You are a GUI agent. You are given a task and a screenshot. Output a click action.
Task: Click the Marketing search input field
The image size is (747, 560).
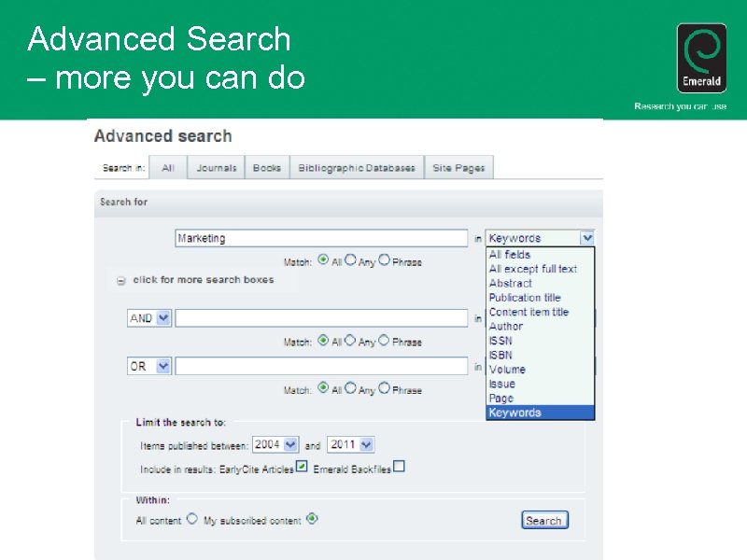[x=322, y=237]
